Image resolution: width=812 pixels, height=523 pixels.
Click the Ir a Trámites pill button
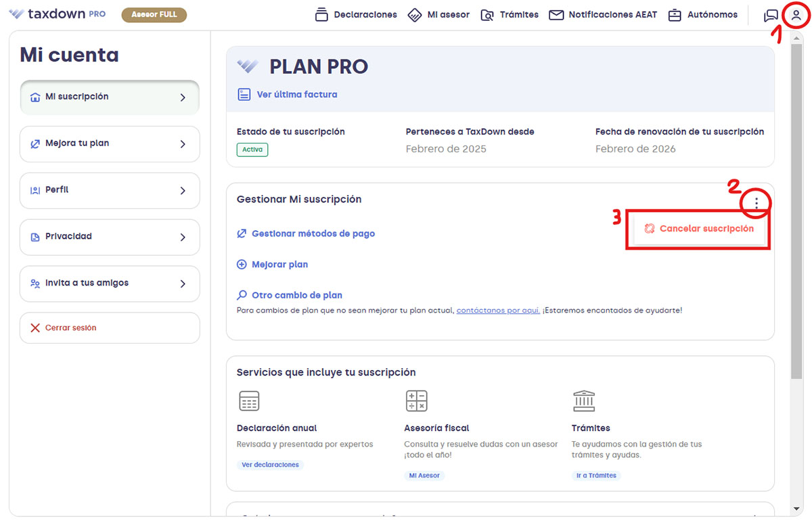[596, 476]
